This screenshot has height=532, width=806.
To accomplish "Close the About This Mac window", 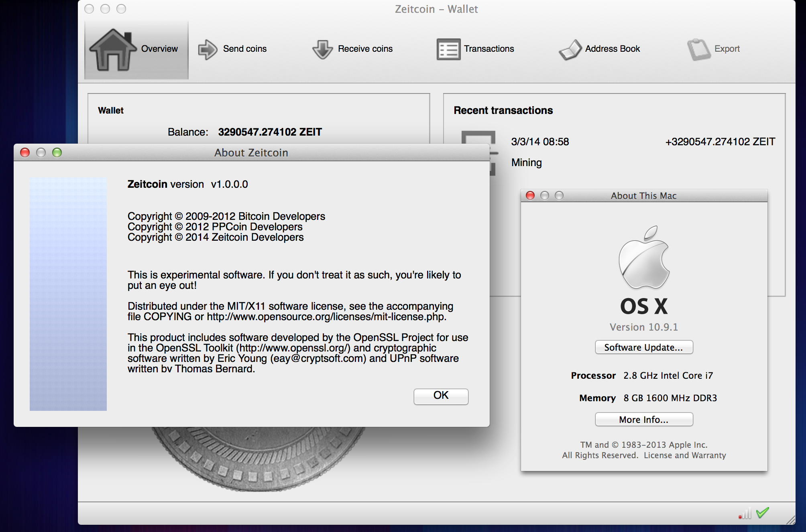I will tap(530, 195).
